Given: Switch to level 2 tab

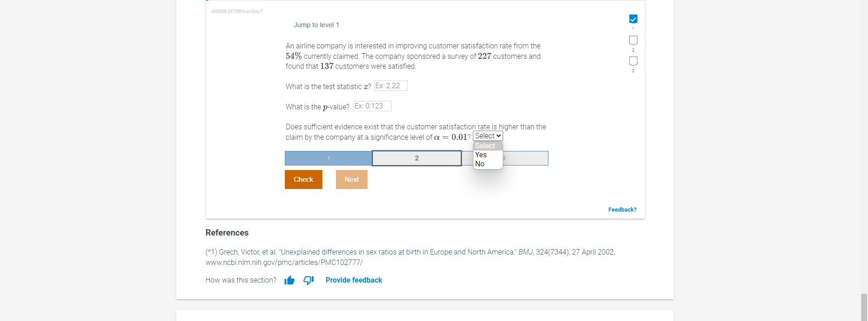Looking at the screenshot, I should click(x=416, y=158).
